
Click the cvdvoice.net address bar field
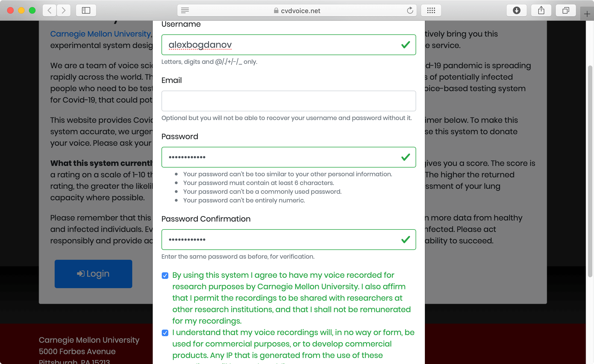coord(297,10)
